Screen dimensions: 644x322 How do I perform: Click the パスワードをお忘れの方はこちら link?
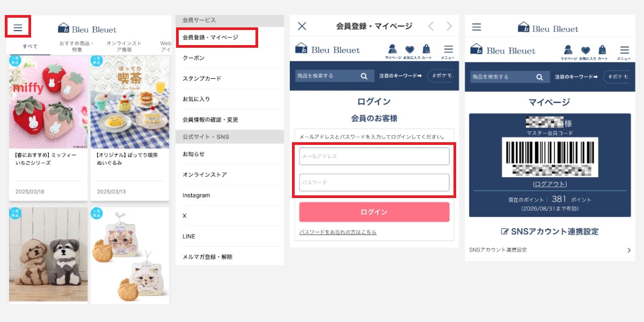coord(338,232)
